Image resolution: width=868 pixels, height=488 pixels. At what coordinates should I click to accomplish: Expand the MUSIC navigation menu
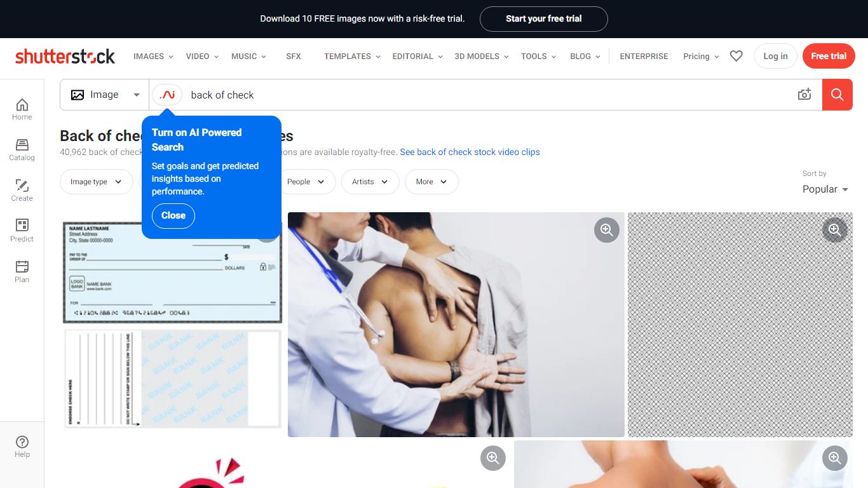tap(249, 56)
